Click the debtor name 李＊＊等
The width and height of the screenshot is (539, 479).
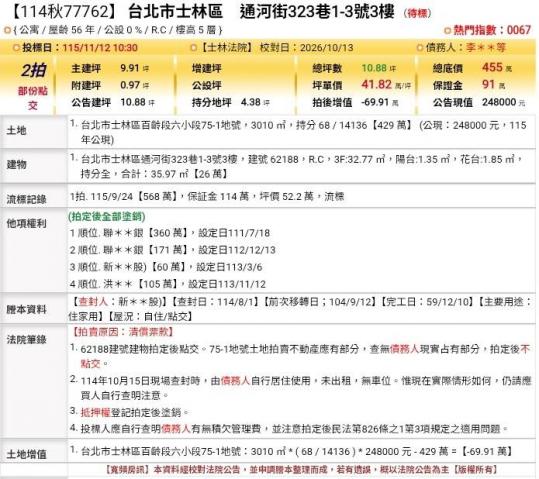(486, 47)
